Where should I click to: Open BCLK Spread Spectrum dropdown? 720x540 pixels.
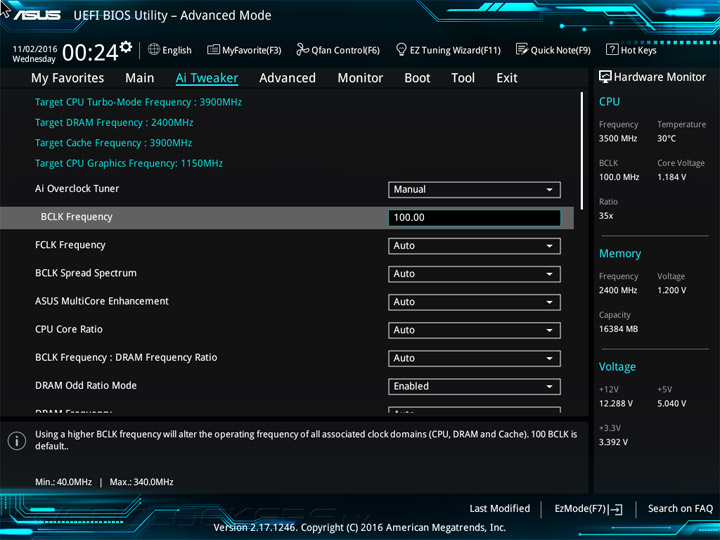[474, 274]
